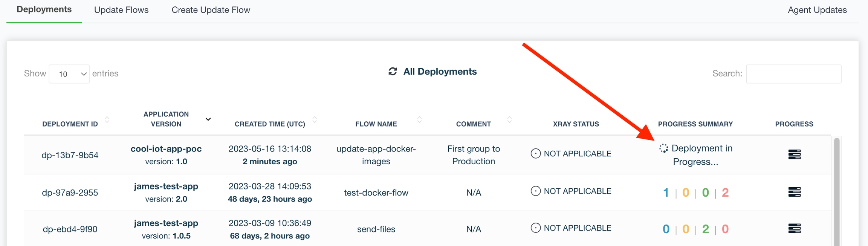Image resolution: width=868 pixels, height=246 pixels.
Task: Sort table by Created Time (UTC)
Action: tap(315, 120)
